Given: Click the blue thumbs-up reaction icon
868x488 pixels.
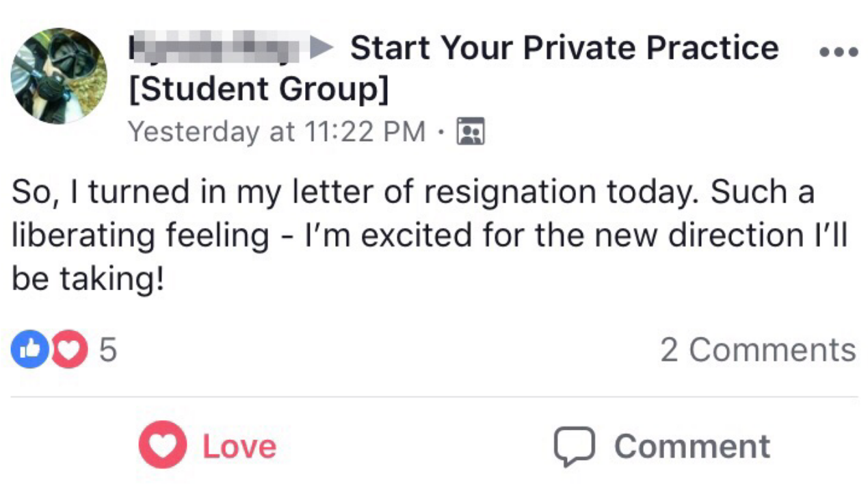Looking at the screenshot, I should (29, 350).
